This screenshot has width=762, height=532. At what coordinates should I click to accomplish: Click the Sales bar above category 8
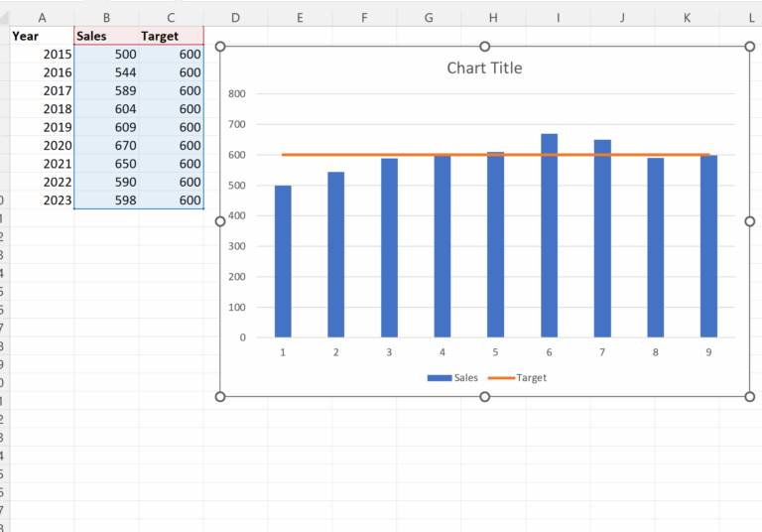656,247
